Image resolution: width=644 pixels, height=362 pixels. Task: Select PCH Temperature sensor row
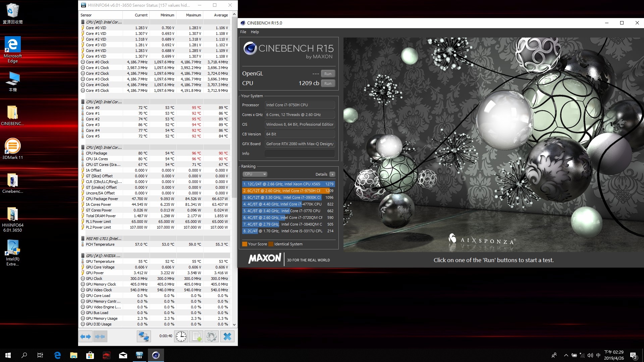click(x=155, y=244)
